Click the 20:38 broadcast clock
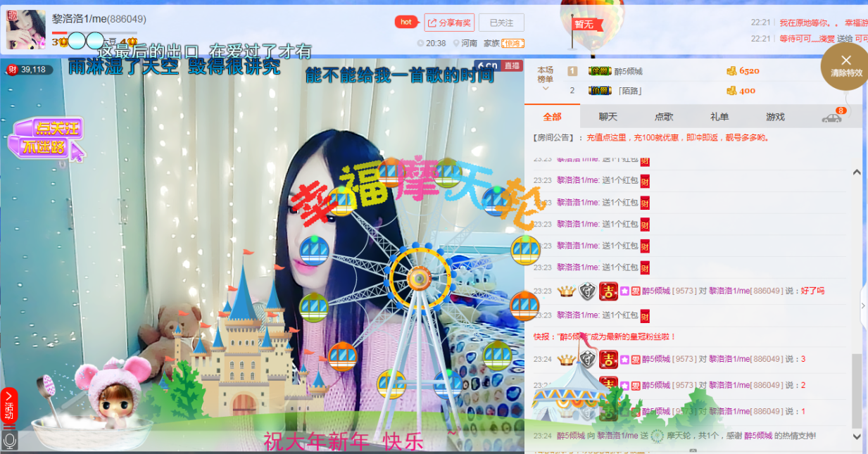The image size is (868, 454). pos(432,44)
